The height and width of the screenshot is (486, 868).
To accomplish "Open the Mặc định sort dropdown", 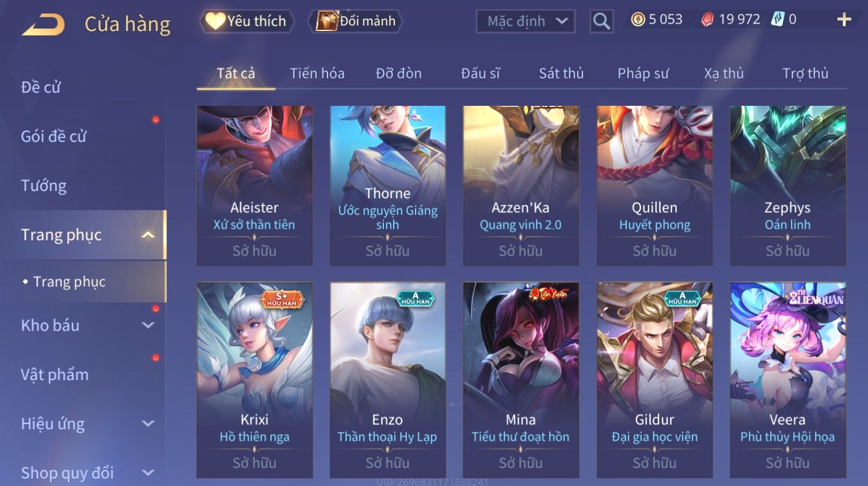I will (526, 22).
